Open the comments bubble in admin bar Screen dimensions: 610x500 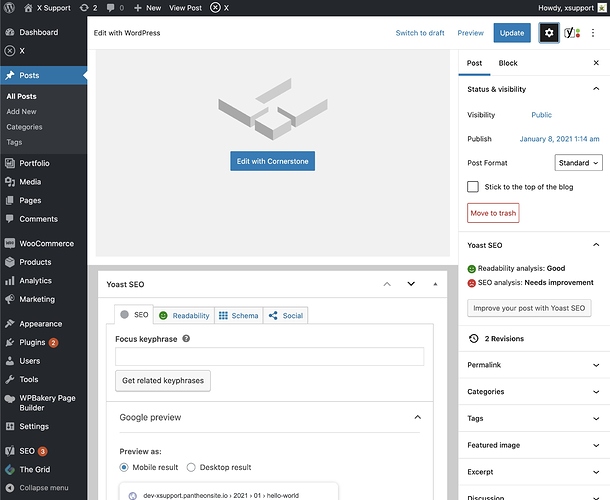pyautogui.click(x=115, y=8)
